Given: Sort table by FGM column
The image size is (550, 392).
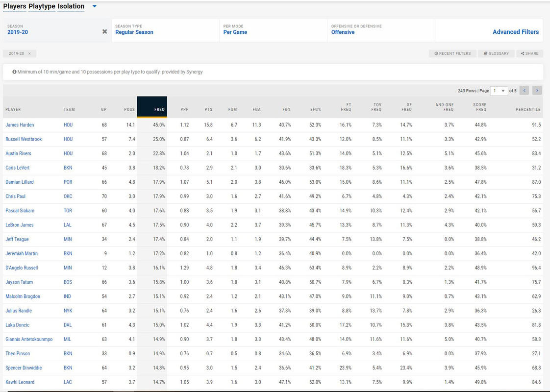Looking at the screenshot, I should [x=232, y=109].
